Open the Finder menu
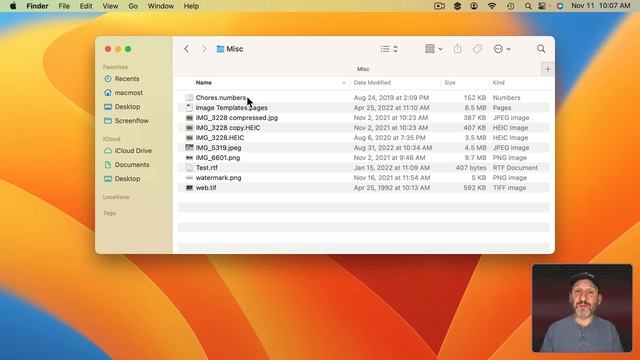 pos(37,6)
